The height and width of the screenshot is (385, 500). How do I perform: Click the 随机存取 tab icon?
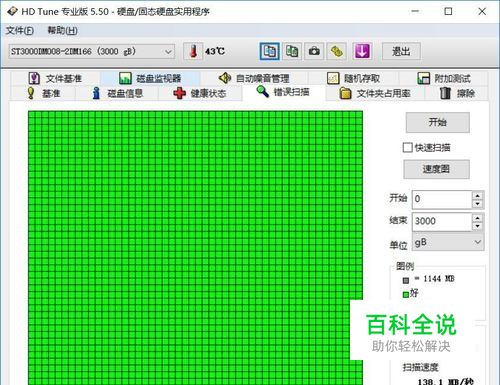click(x=333, y=78)
